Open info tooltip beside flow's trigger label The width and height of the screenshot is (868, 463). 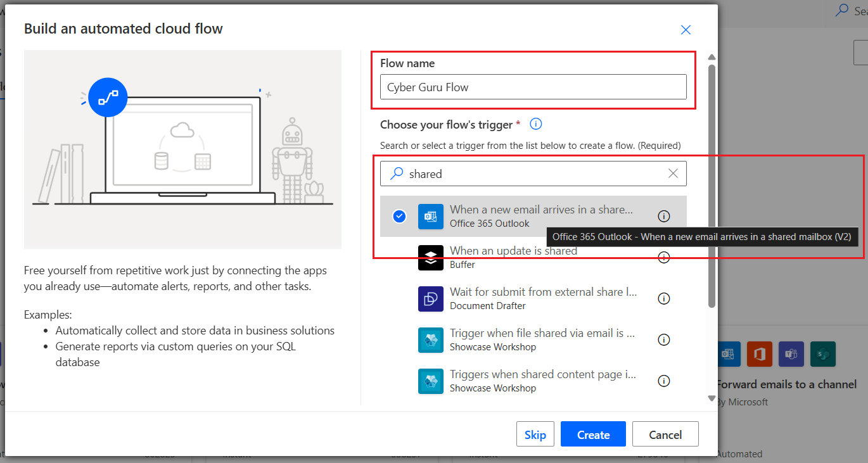pos(536,124)
